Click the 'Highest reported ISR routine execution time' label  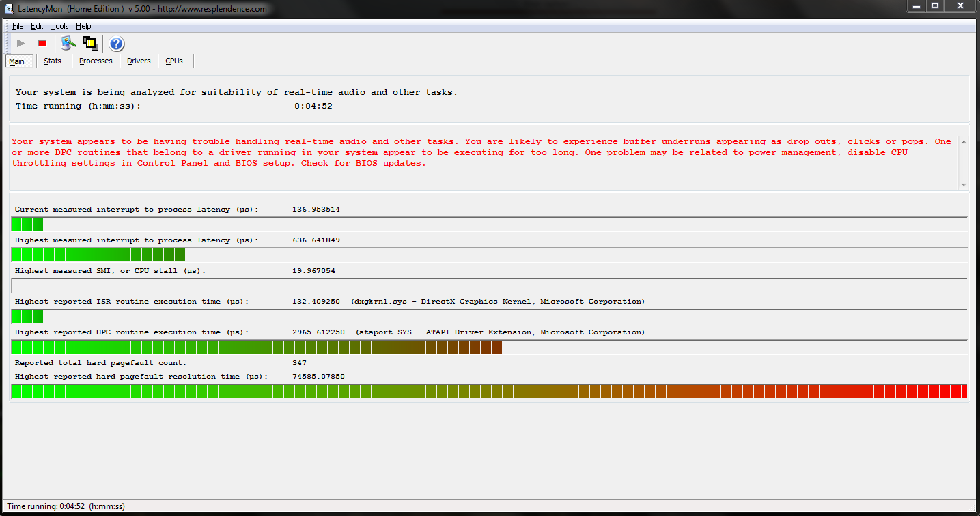tap(132, 302)
